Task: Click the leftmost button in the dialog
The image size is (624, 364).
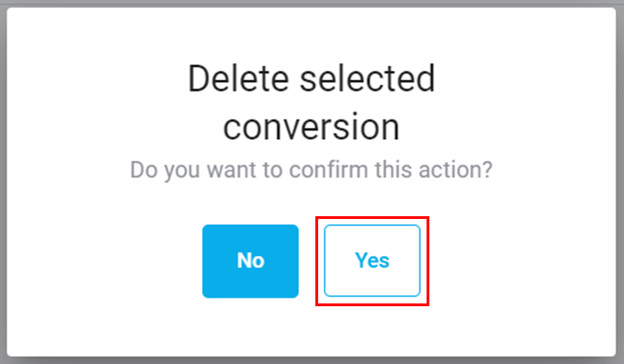Action: tap(250, 260)
